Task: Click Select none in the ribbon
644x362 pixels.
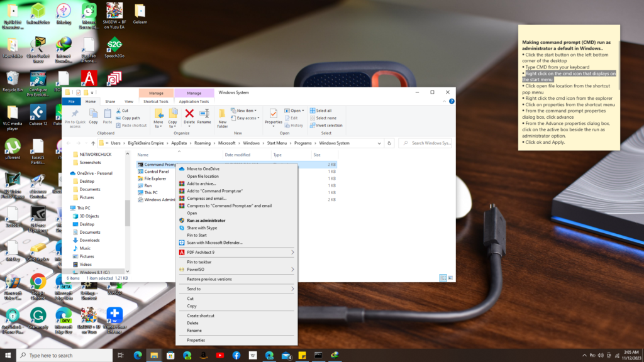Action: [323, 118]
